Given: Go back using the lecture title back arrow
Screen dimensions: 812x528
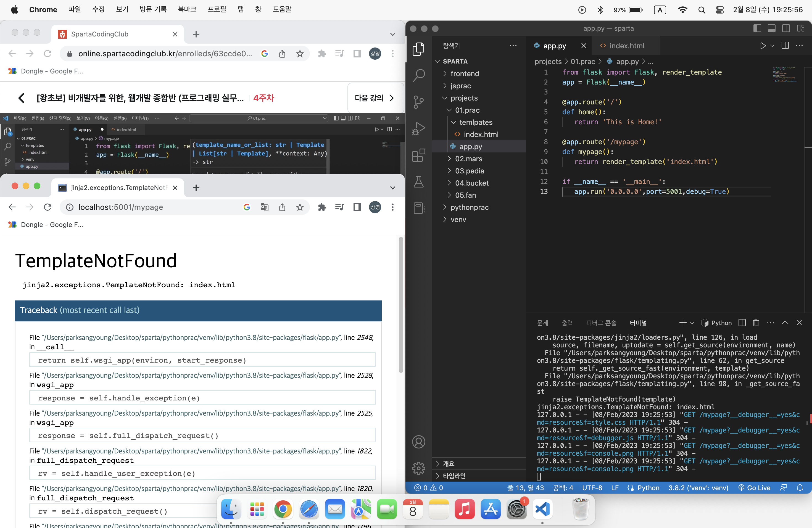Looking at the screenshot, I should point(22,98).
